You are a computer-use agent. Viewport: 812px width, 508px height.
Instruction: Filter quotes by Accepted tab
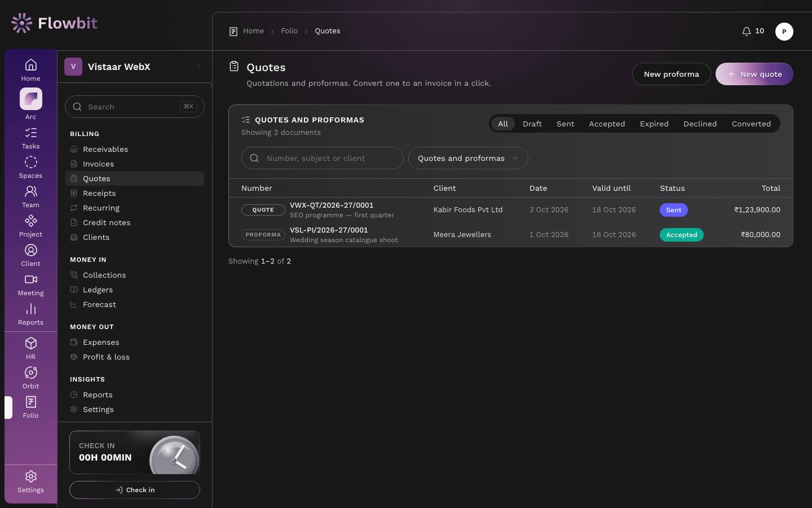[607, 124]
